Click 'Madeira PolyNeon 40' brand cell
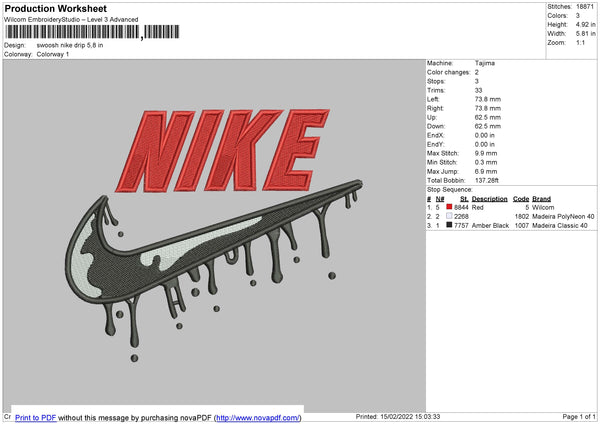Screen dimensions: 600x424 (x=563, y=217)
